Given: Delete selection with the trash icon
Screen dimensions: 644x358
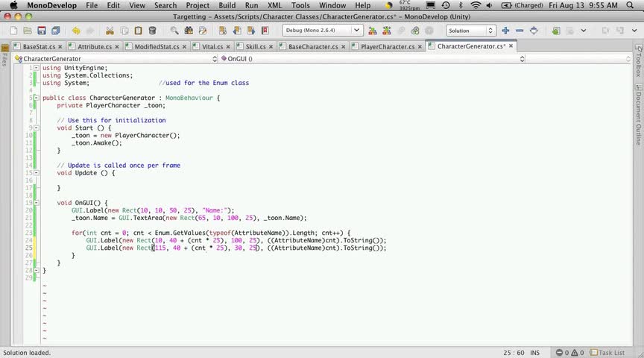Looking at the screenshot, I should [x=152, y=31].
